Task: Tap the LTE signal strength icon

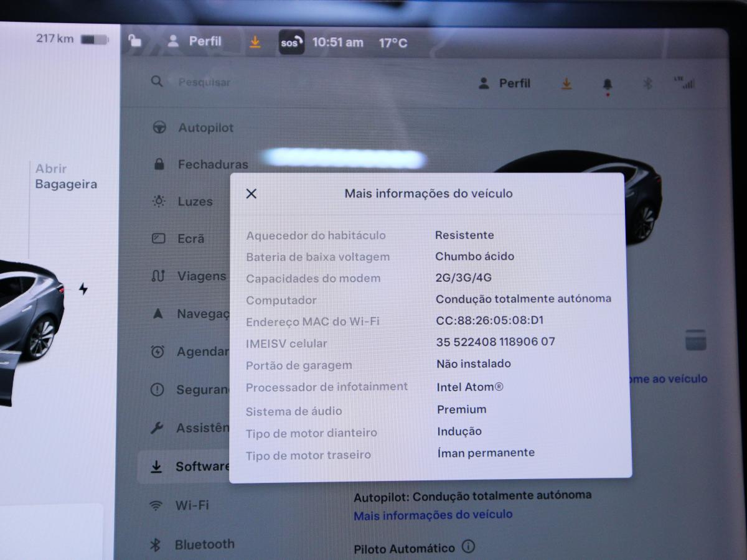Action: click(x=684, y=83)
